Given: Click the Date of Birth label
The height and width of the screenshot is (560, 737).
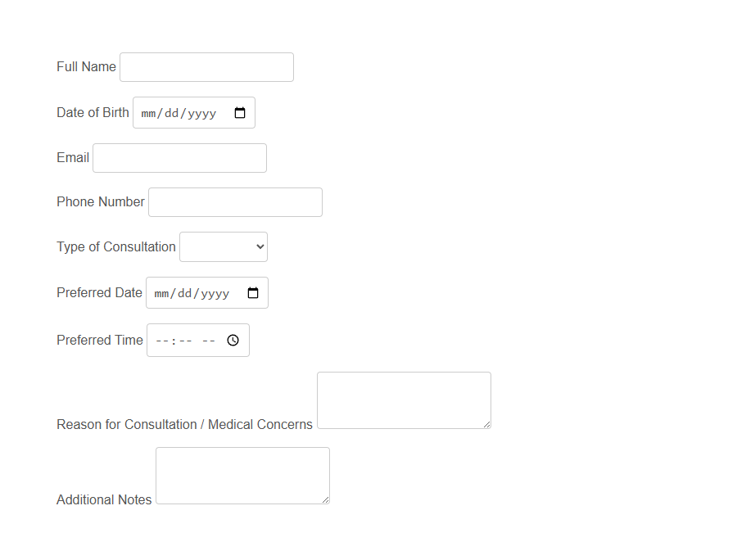Looking at the screenshot, I should [93, 112].
